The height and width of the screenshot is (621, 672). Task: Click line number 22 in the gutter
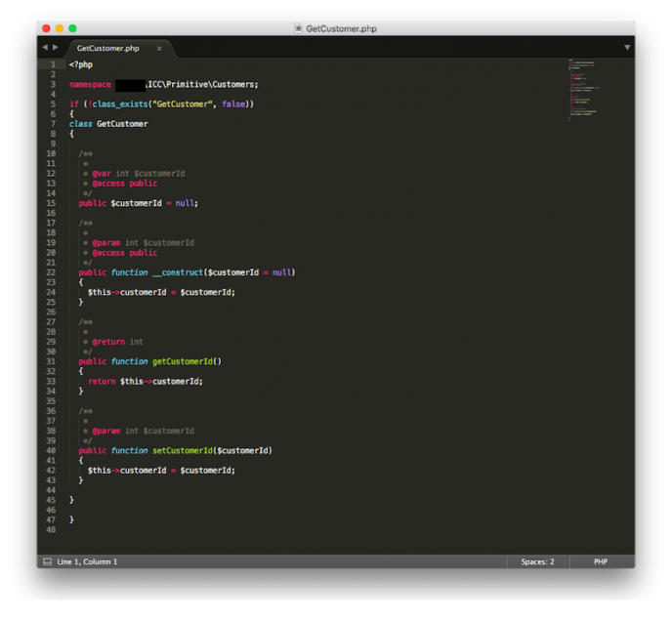click(x=51, y=272)
